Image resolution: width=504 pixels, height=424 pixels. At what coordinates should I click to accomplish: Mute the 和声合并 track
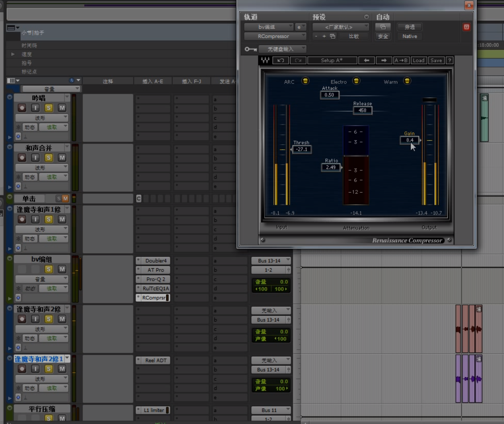tap(62, 158)
